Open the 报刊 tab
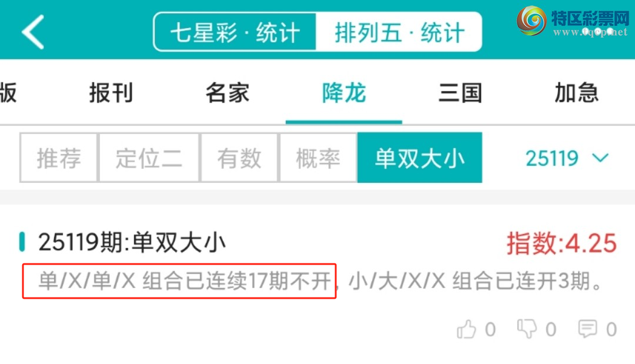This screenshot has width=635, height=364. (x=111, y=93)
